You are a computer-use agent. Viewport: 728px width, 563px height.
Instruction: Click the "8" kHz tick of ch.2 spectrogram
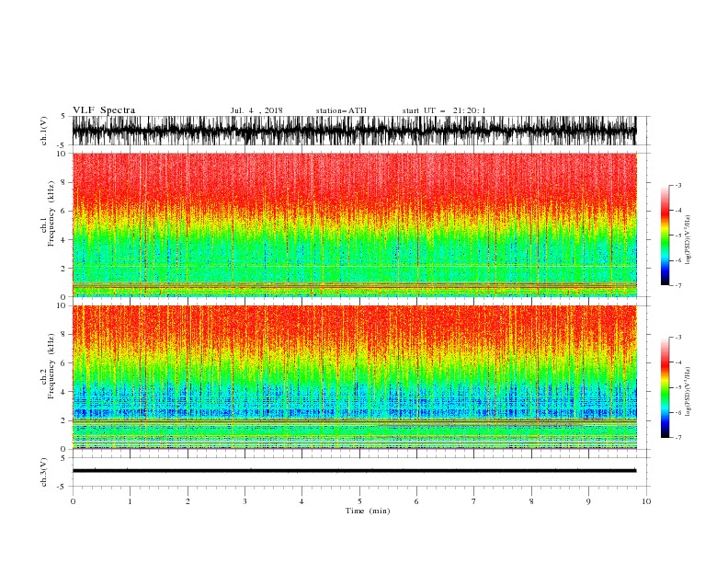point(64,335)
